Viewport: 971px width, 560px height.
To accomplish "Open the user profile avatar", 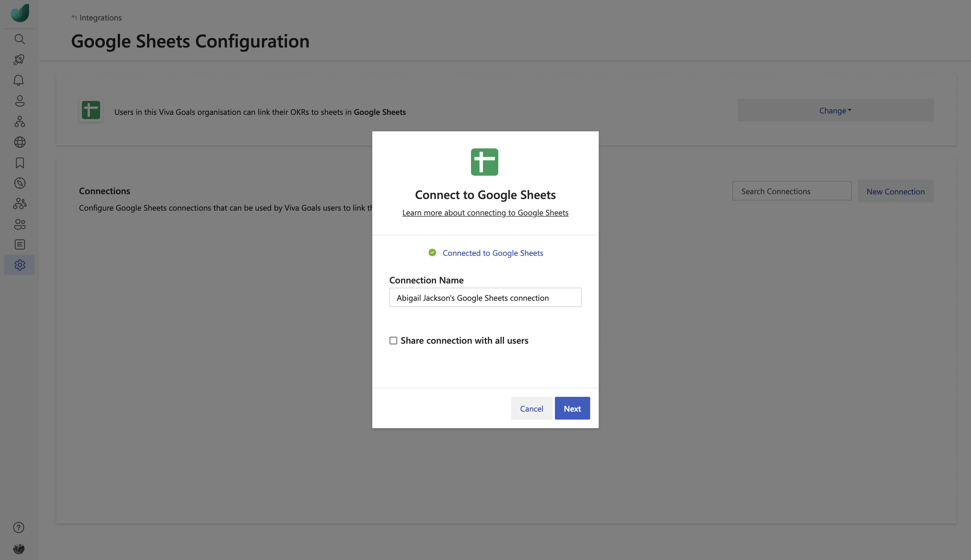I will tap(19, 548).
